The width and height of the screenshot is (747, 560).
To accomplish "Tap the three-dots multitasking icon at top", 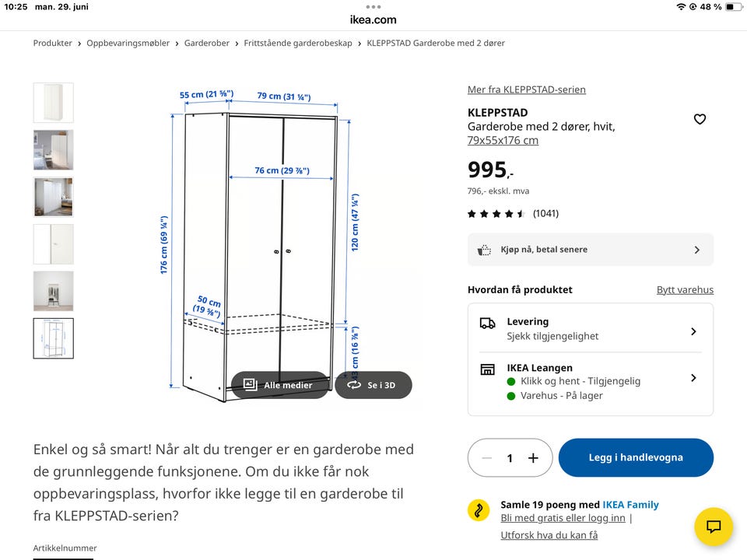I will point(373,7).
